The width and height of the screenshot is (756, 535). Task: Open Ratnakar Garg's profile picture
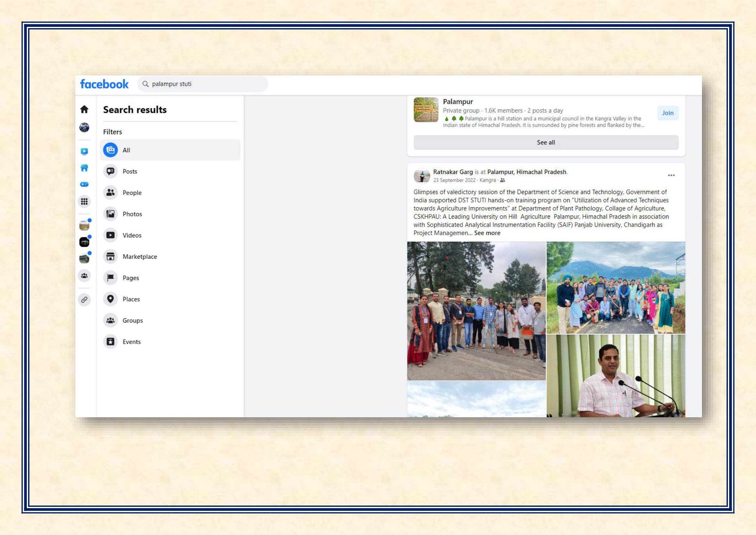pos(422,176)
